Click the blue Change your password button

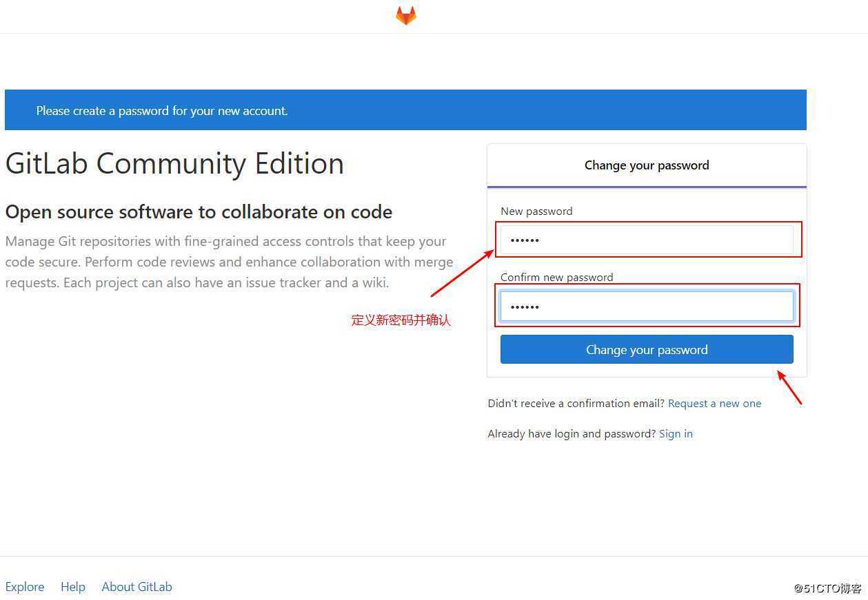pos(647,349)
